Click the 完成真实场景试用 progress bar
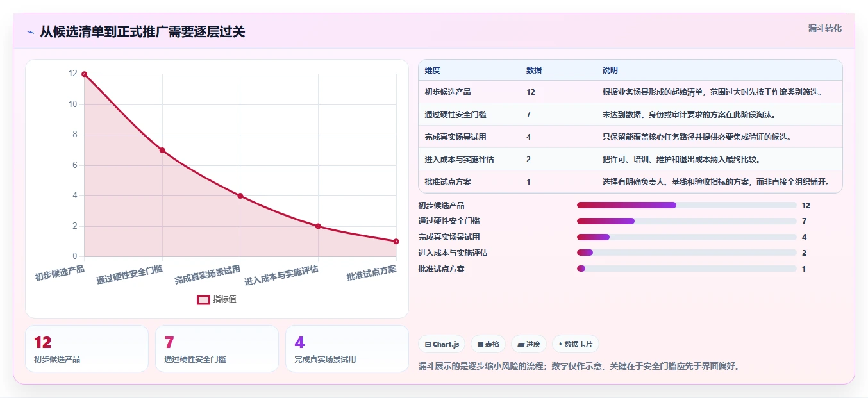 tap(687, 237)
